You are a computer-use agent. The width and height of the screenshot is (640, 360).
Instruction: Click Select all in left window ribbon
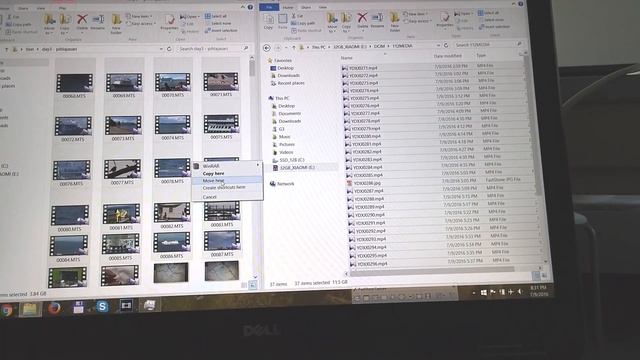click(216, 16)
